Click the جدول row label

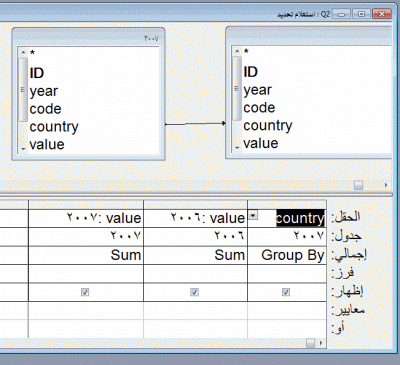click(x=346, y=236)
